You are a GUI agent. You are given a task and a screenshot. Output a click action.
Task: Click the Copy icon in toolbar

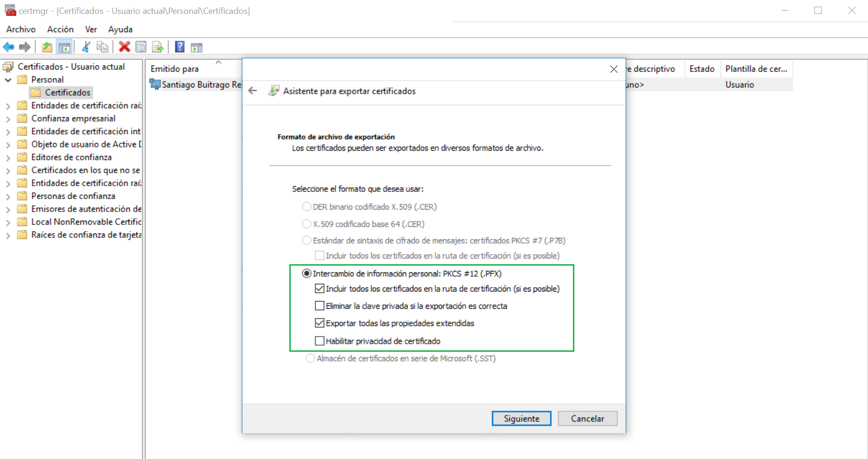[x=103, y=47]
